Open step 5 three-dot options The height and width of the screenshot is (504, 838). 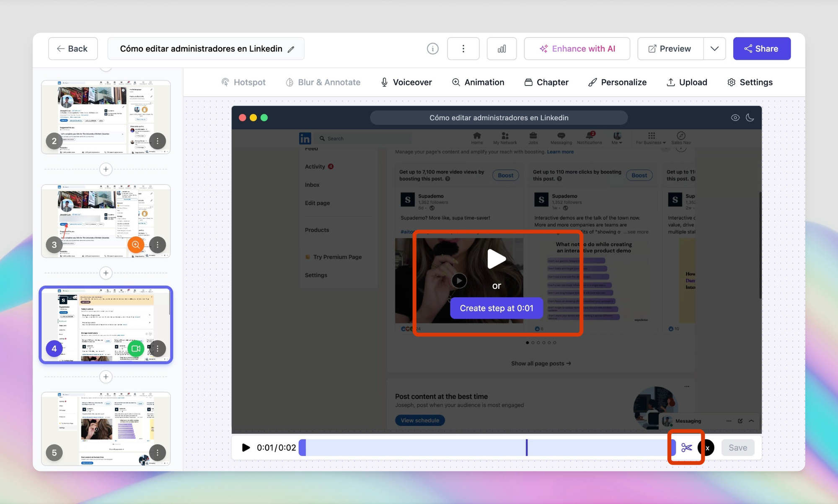coord(158,453)
